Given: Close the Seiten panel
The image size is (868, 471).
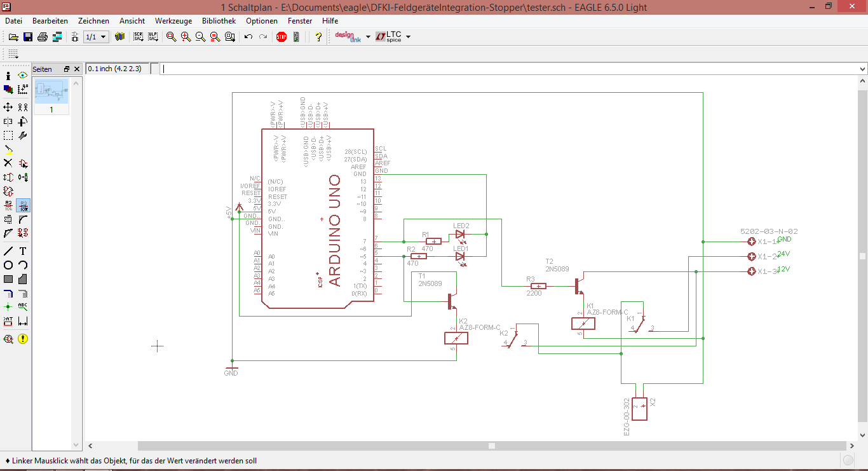Looking at the screenshot, I should 77,69.
